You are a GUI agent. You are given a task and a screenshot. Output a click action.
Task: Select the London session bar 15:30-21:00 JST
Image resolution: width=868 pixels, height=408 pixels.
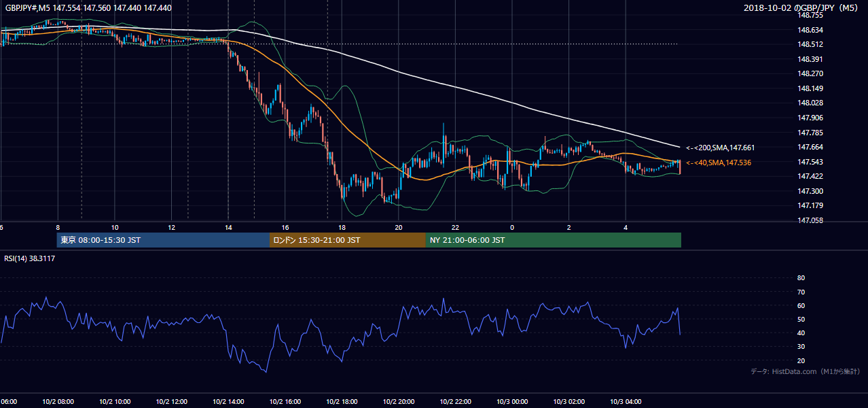[348, 240]
